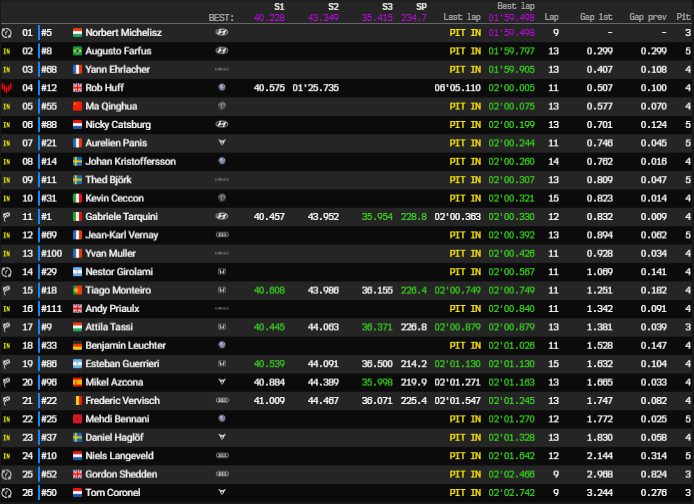Viewport: 694px width, 504px height.
Task: Click best lap 01'59.797 for Farfus
Action: tap(511, 51)
